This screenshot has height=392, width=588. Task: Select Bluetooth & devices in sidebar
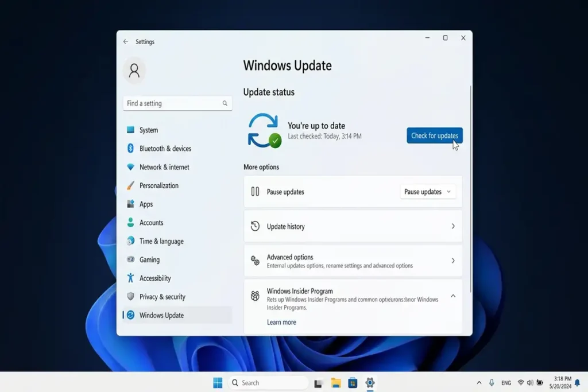point(177,149)
